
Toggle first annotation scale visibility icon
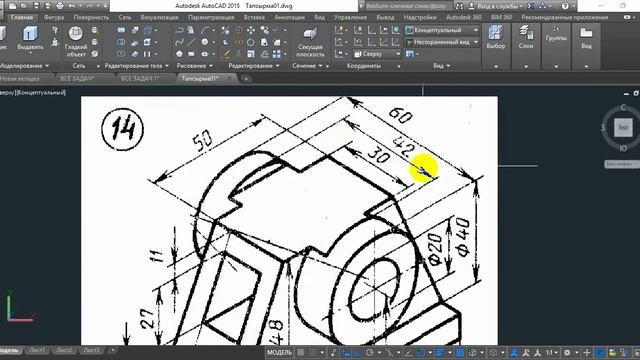coord(514,352)
